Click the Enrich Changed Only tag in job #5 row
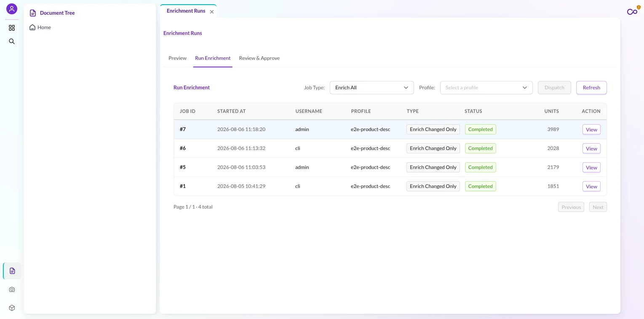 (x=433, y=167)
